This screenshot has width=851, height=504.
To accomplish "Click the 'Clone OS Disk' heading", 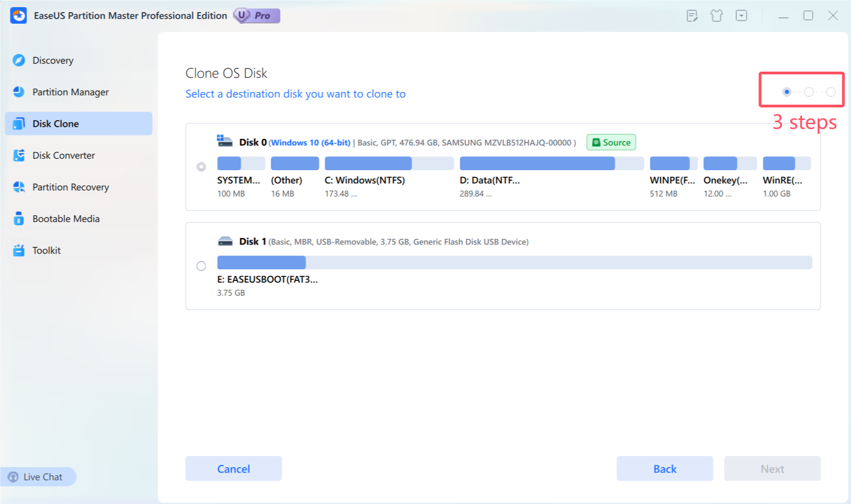I will coord(227,73).
